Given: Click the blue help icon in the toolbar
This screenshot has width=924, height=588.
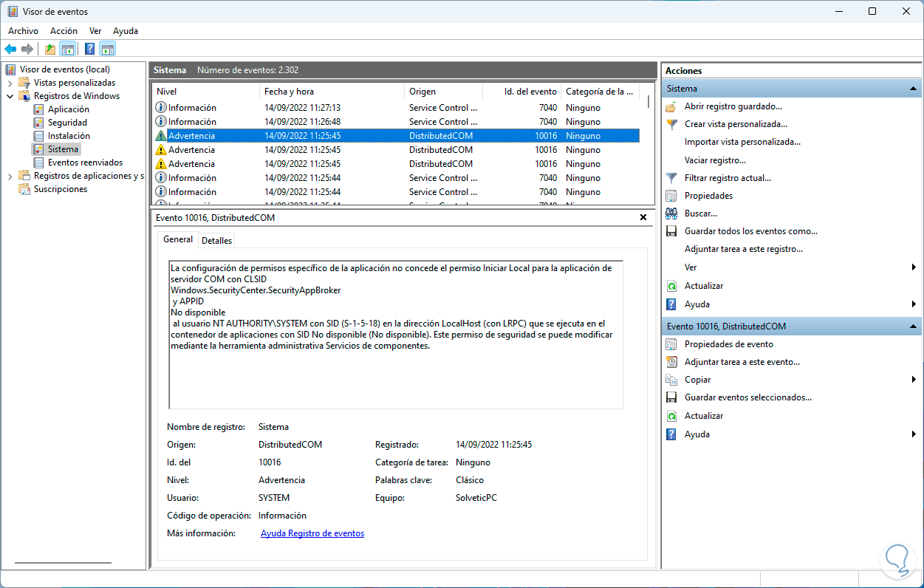Looking at the screenshot, I should (x=89, y=49).
